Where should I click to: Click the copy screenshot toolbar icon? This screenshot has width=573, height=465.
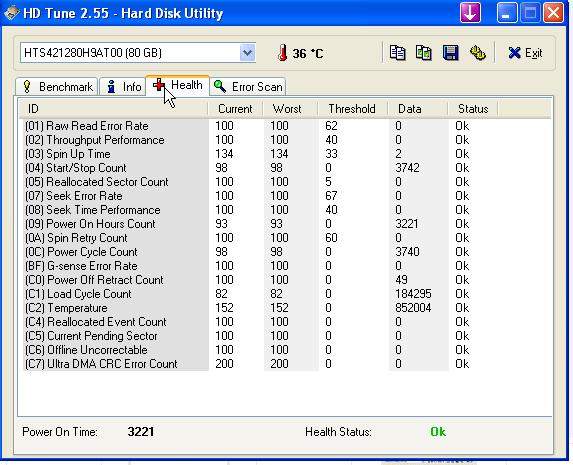click(x=424, y=53)
